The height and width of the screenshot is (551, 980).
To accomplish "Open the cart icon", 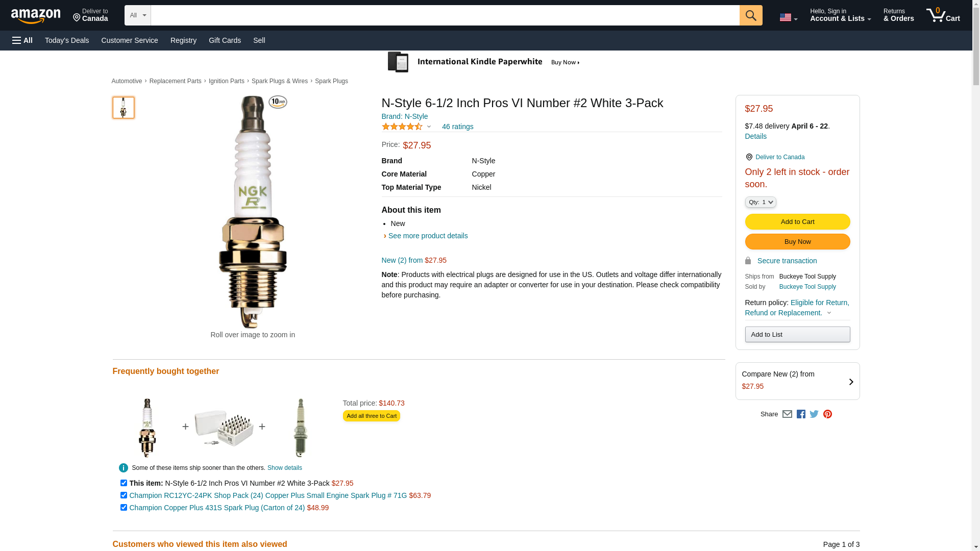I will (x=943, y=15).
